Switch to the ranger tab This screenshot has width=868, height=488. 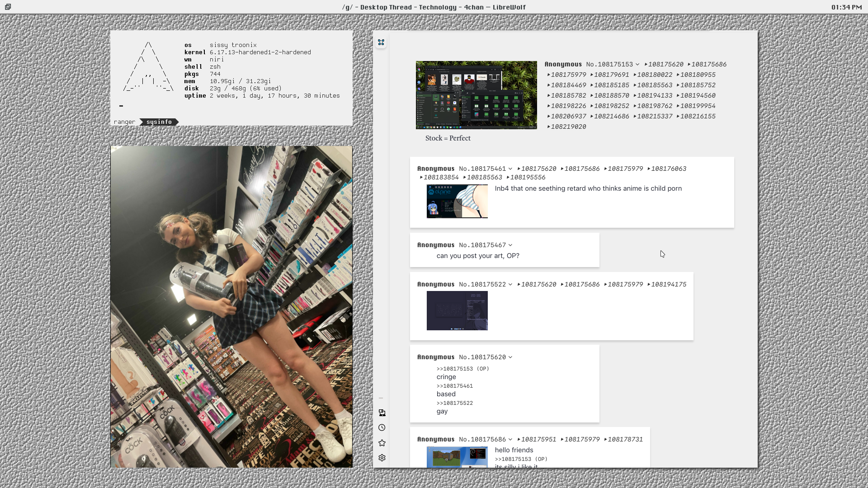pyautogui.click(x=124, y=122)
